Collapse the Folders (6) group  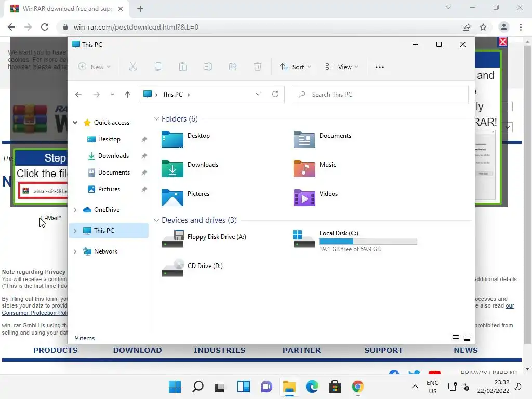(x=156, y=119)
